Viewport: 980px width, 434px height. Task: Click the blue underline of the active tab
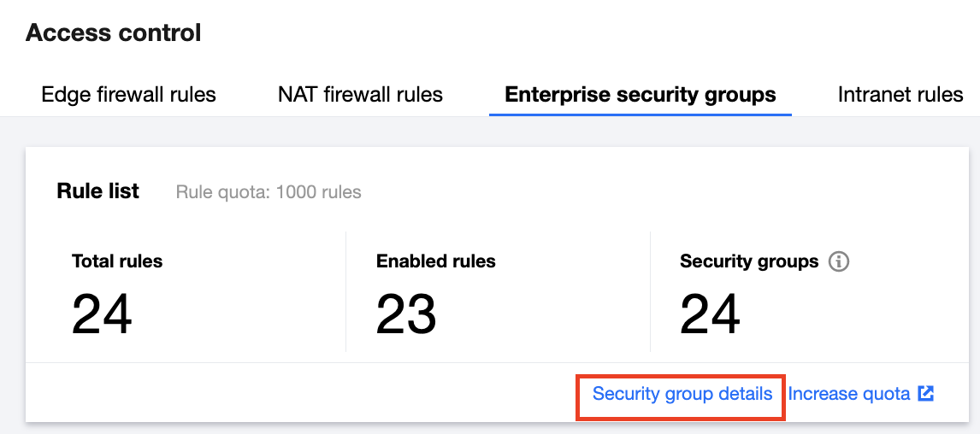coord(641,114)
